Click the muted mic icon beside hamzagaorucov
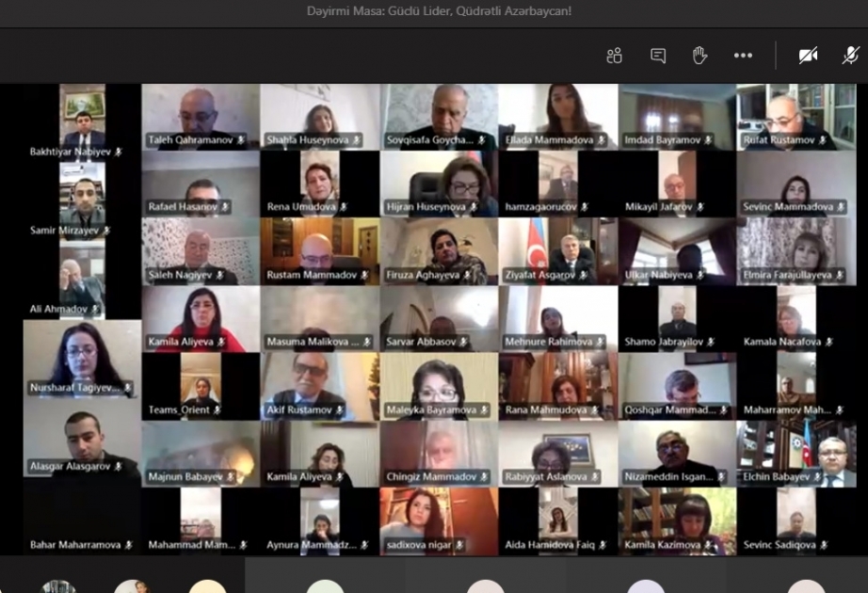 (585, 207)
